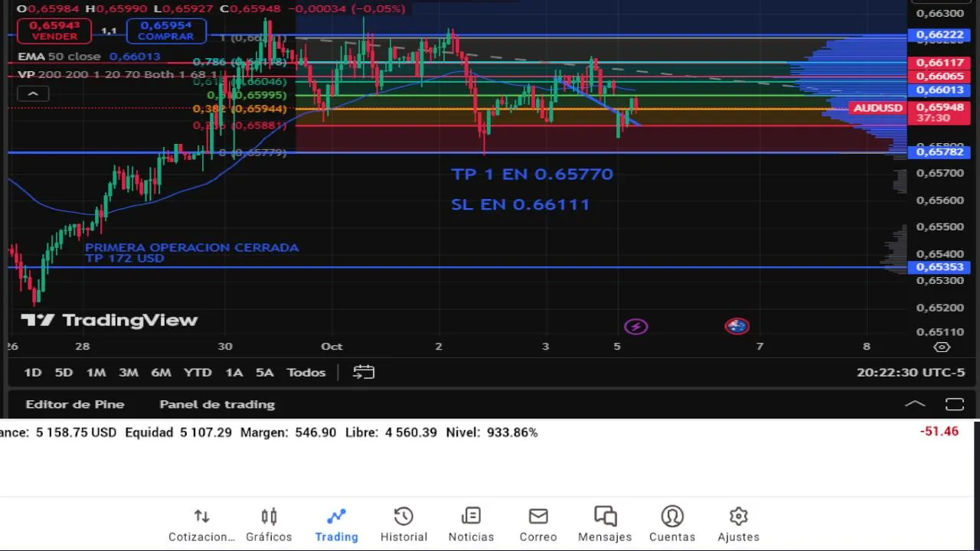Select the 1A time range
The height and width of the screenshot is (551, 980).
234,373
